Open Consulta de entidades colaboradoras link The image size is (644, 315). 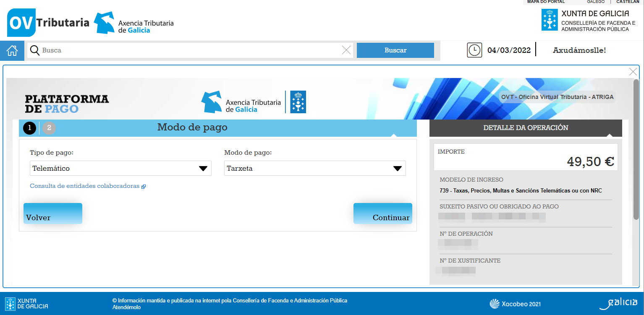pyautogui.click(x=85, y=186)
